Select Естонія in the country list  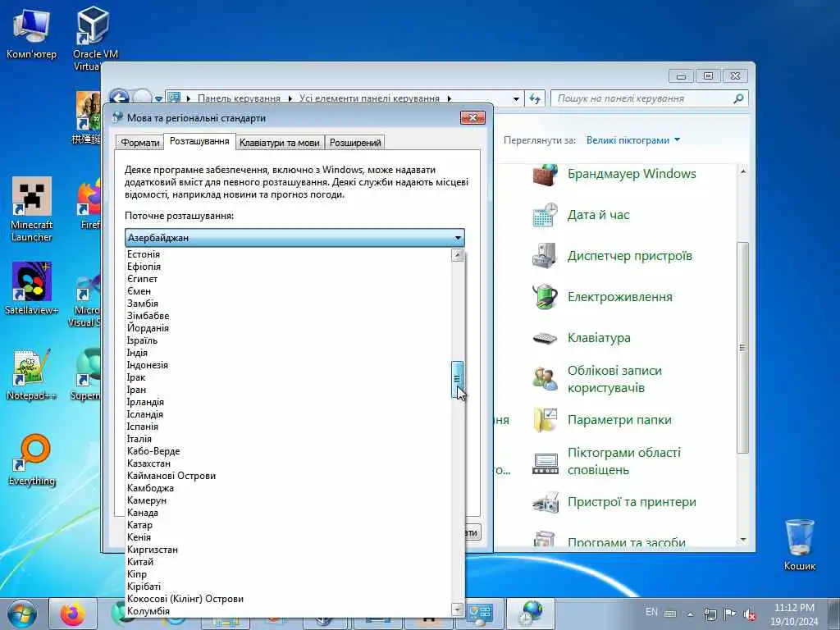pos(289,254)
